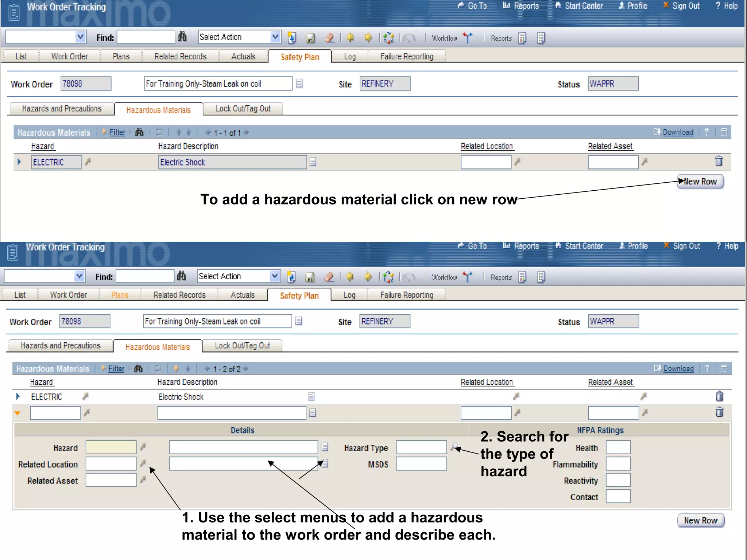Open Related Asset lookup icon in lower Details section
Screen dimensions: 747x560
pyautogui.click(x=143, y=479)
